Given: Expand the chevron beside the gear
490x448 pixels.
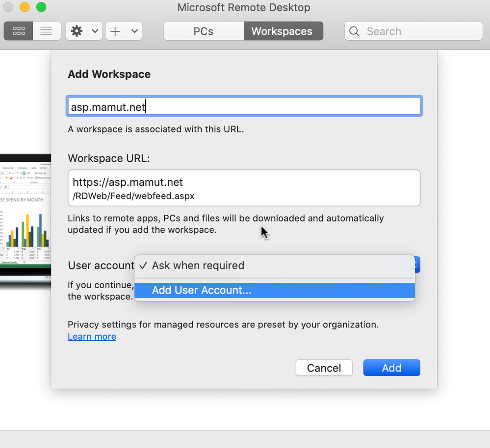Looking at the screenshot, I should [95, 31].
